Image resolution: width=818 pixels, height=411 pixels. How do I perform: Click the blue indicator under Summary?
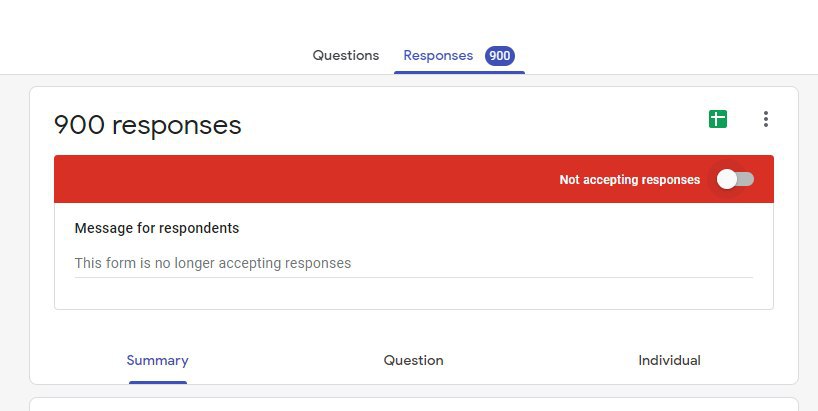158,382
